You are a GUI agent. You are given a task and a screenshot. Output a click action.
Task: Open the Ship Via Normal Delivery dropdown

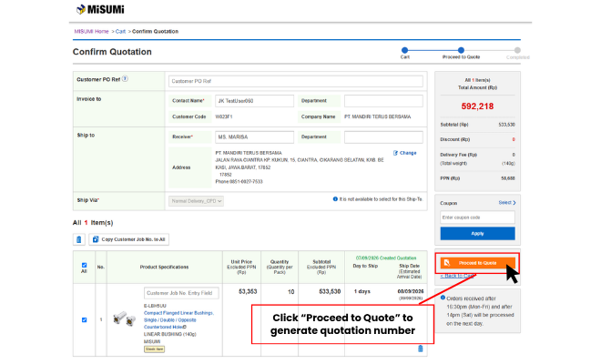197,201
